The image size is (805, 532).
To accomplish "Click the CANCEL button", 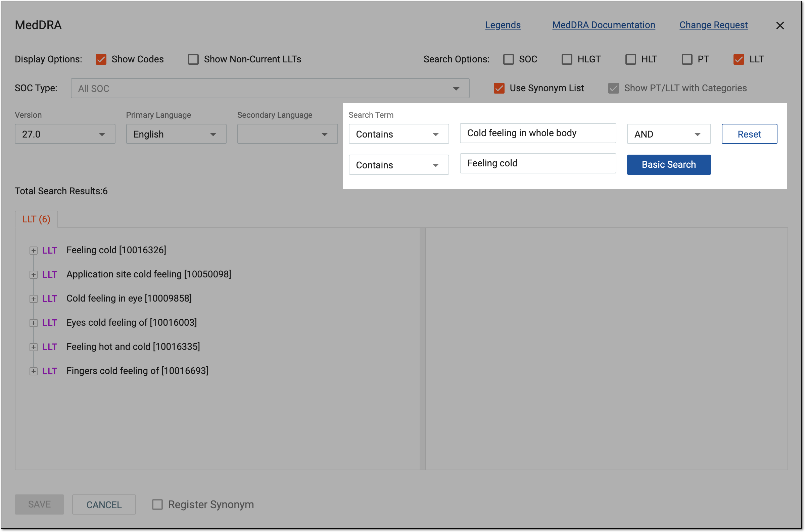I will click(x=104, y=504).
